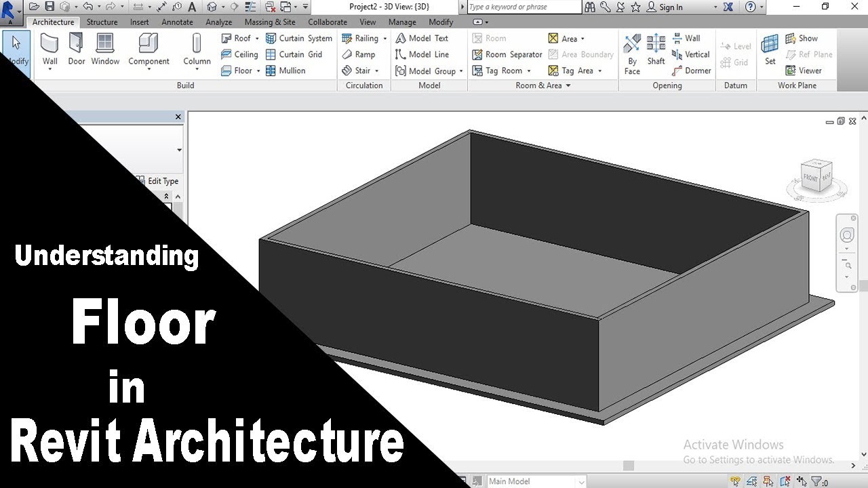Image resolution: width=868 pixels, height=488 pixels.
Task: Select the Wall opening tool
Action: coord(686,39)
